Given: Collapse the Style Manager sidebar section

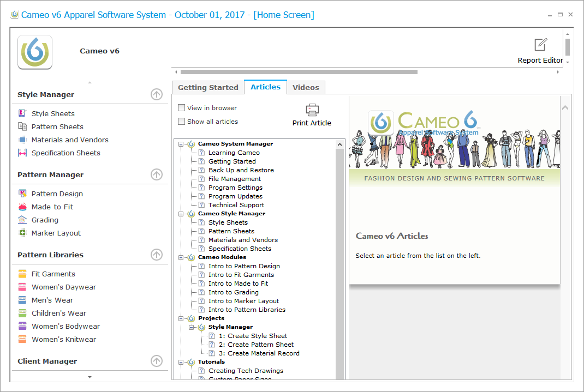Looking at the screenshot, I should coord(157,94).
